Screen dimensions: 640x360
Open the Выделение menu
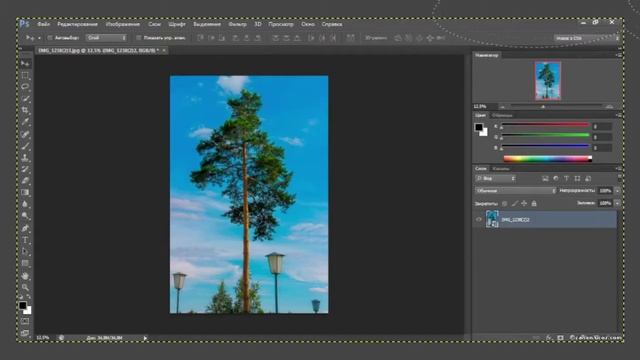(207, 24)
